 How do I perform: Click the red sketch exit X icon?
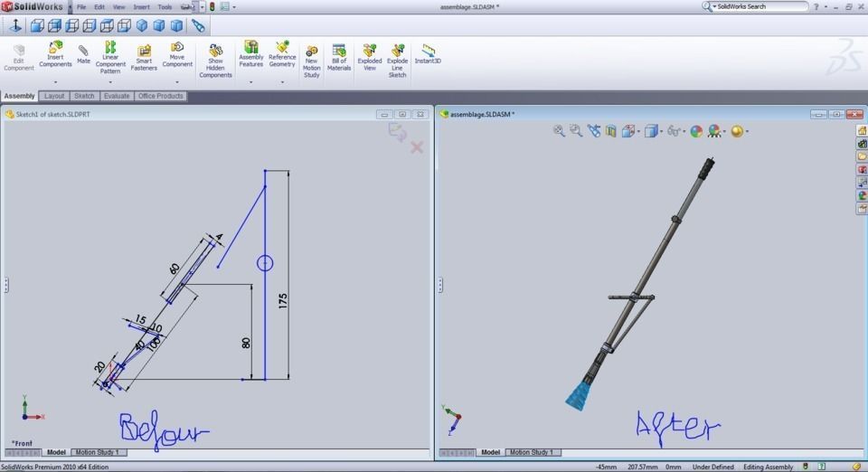point(417,146)
